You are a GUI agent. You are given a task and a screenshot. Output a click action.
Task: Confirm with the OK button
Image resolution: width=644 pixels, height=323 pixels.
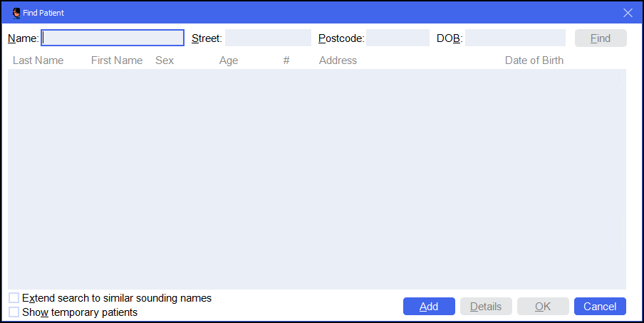click(x=543, y=307)
